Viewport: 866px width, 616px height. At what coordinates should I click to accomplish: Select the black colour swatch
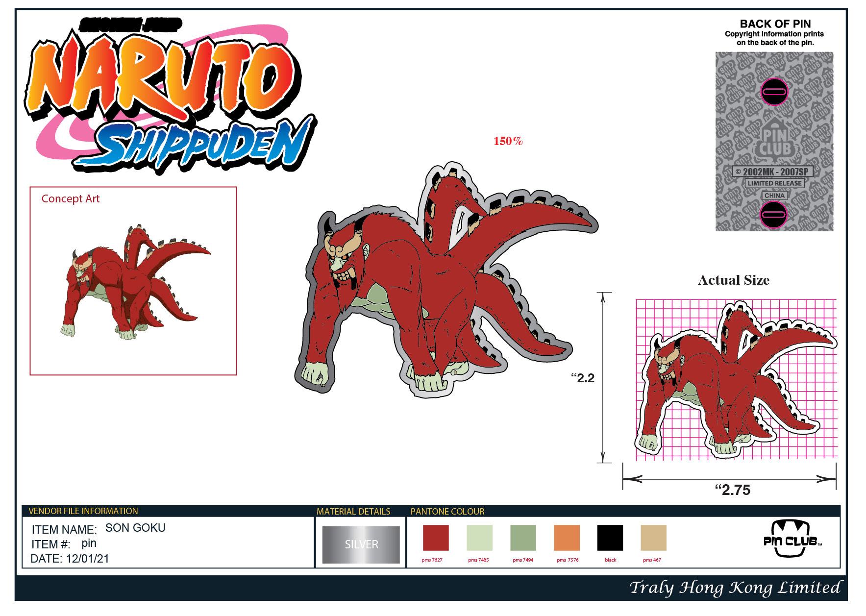(610, 538)
